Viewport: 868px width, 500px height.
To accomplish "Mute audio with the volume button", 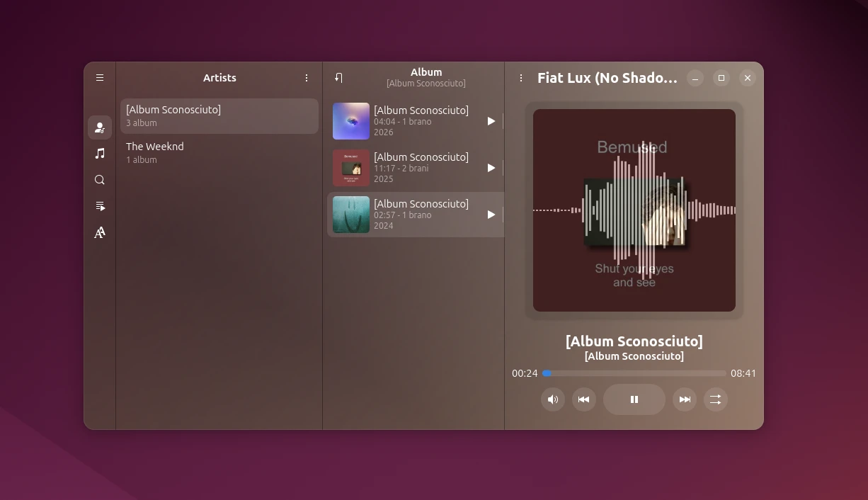I will [x=553, y=399].
